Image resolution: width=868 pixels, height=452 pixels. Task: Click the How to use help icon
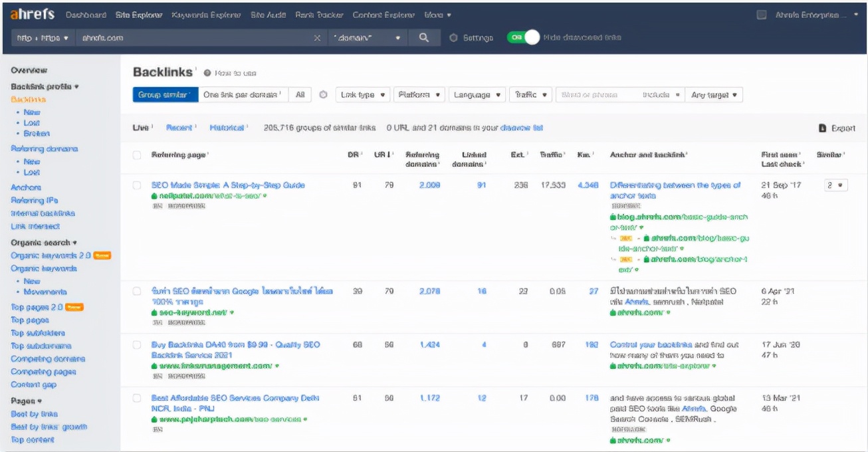click(x=207, y=73)
